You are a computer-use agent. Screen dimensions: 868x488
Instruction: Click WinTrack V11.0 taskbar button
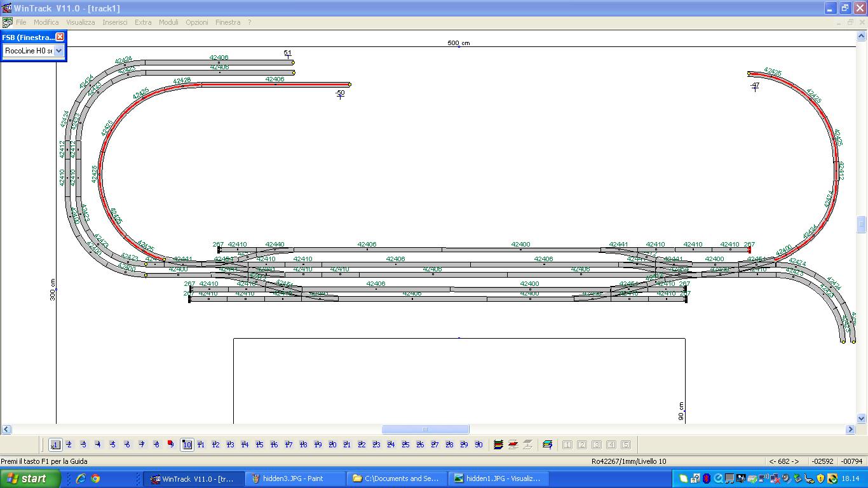pos(193,479)
